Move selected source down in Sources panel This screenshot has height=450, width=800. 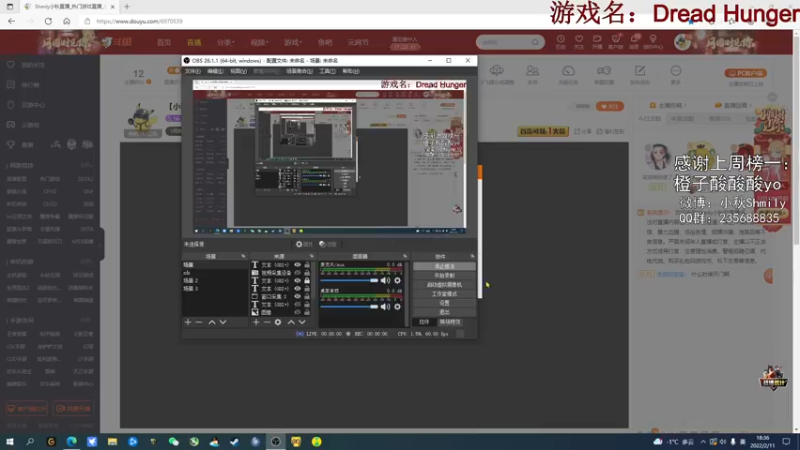(302, 322)
